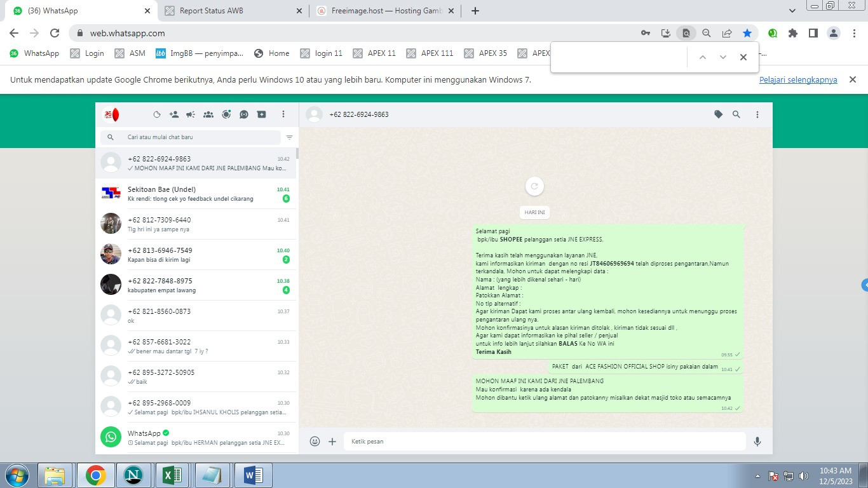Click the install app icon in address bar
868x488 pixels.
point(666,33)
